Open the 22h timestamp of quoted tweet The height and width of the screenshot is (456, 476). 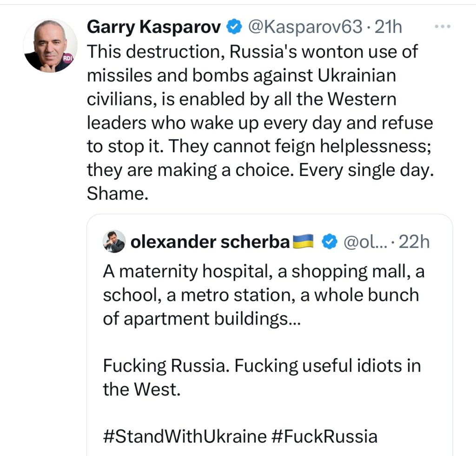(414, 241)
